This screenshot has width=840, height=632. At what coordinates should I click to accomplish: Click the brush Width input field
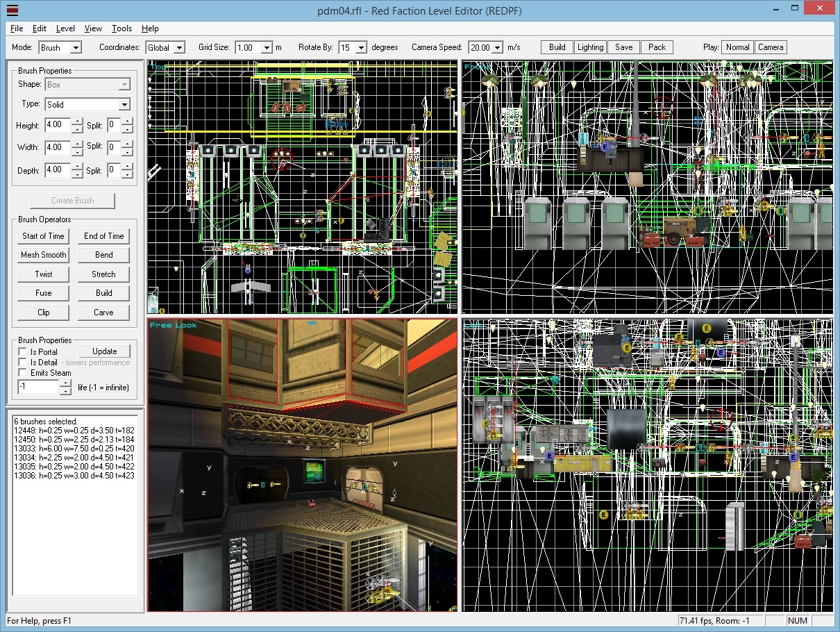(x=56, y=147)
